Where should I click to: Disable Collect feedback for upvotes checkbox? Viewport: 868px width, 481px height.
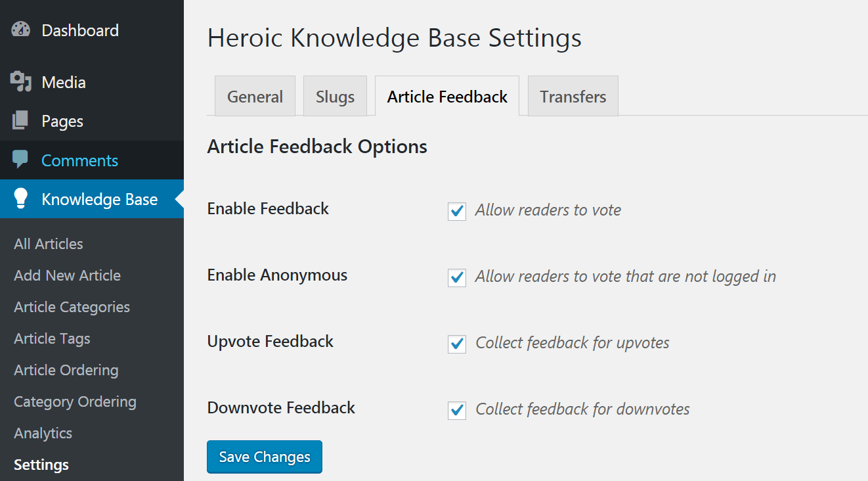point(457,344)
